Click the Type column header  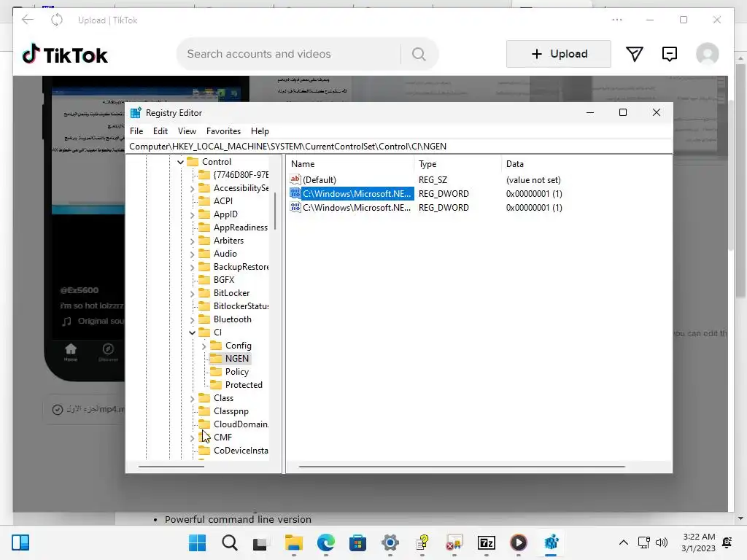(458, 164)
